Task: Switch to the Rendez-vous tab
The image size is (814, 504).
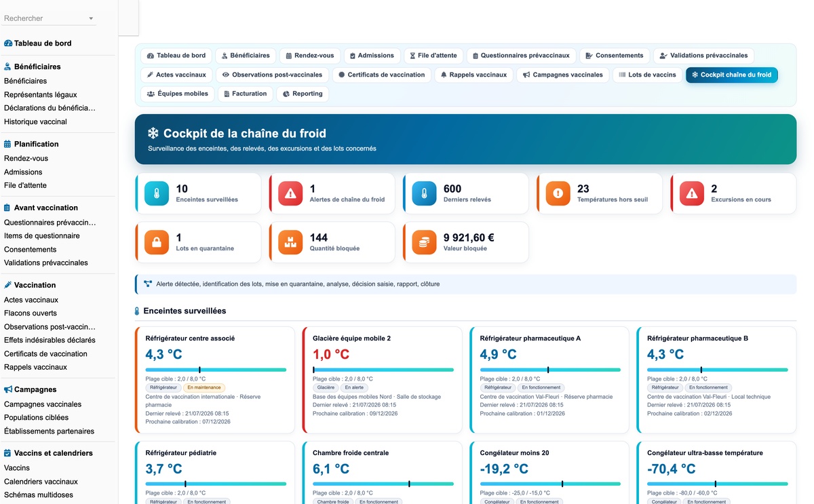Action: 309,56
